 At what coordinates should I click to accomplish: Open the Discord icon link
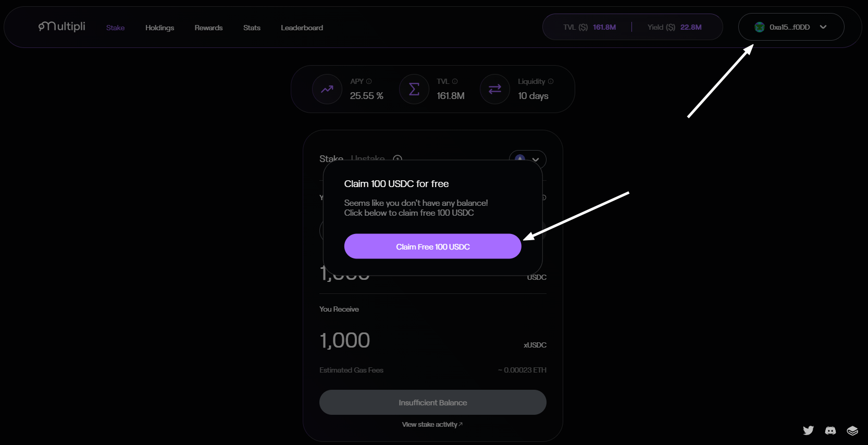[x=830, y=430]
